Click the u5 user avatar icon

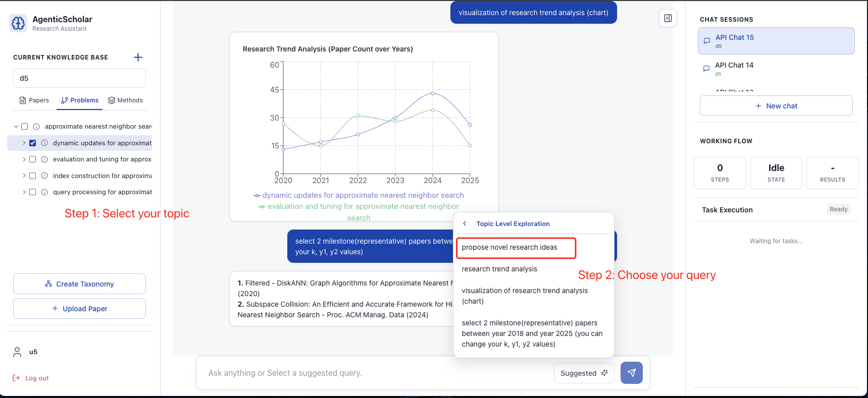tap(17, 352)
